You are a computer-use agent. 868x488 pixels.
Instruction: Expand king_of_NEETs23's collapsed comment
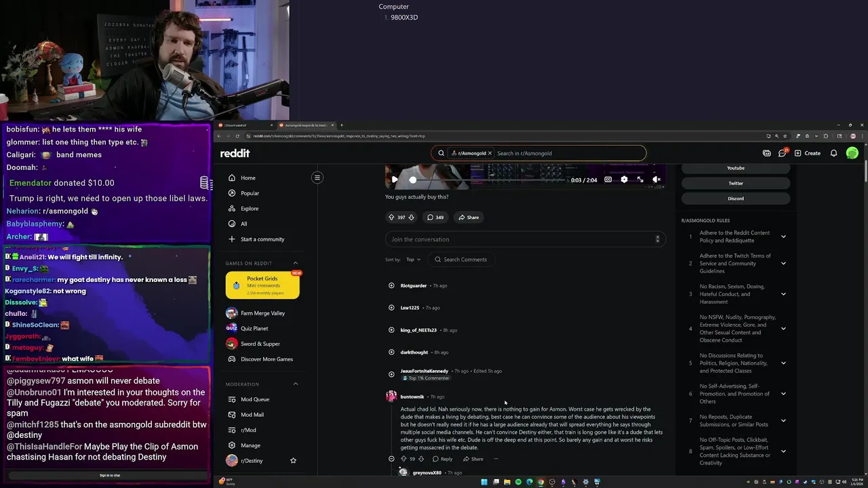391,330
